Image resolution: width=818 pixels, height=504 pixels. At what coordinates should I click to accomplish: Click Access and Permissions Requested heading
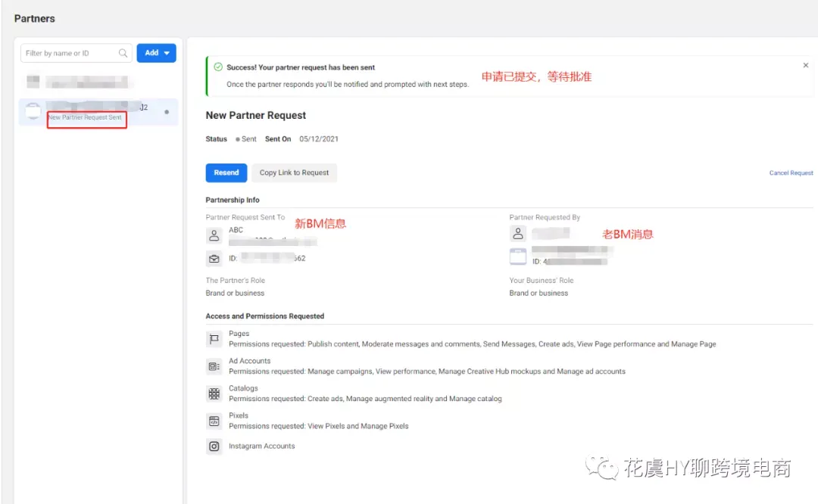click(265, 316)
